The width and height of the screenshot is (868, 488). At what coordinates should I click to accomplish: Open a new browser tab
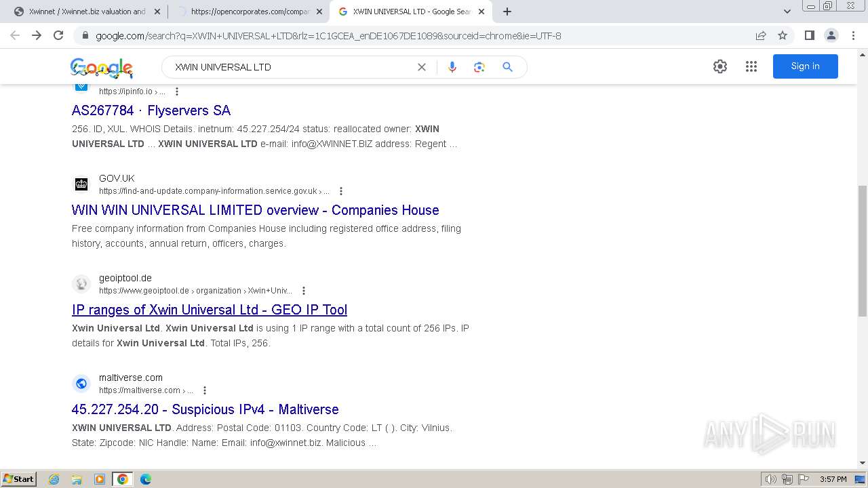point(507,12)
